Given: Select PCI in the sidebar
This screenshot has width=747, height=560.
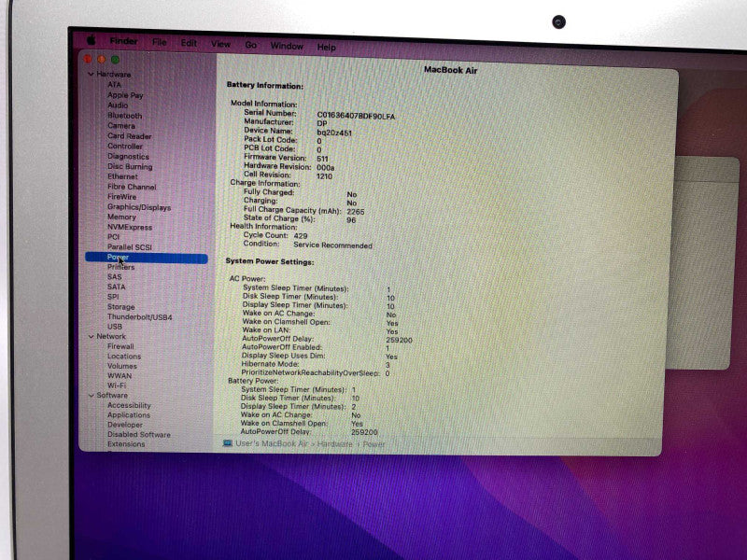Looking at the screenshot, I should [x=113, y=237].
